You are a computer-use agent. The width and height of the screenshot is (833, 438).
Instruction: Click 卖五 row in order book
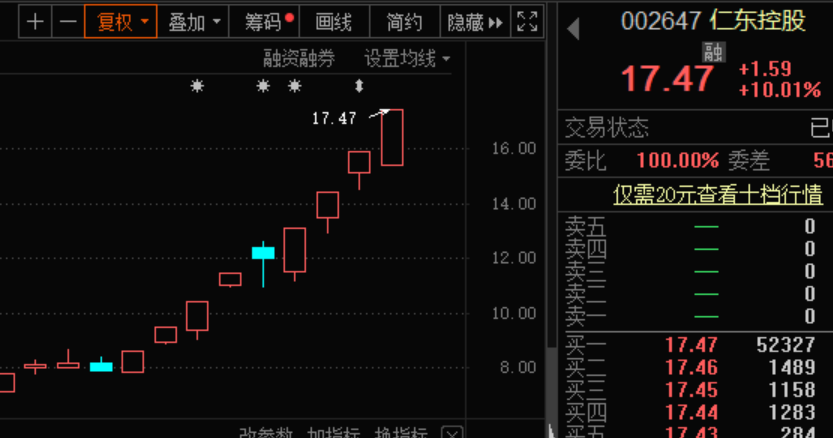point(695,226)
